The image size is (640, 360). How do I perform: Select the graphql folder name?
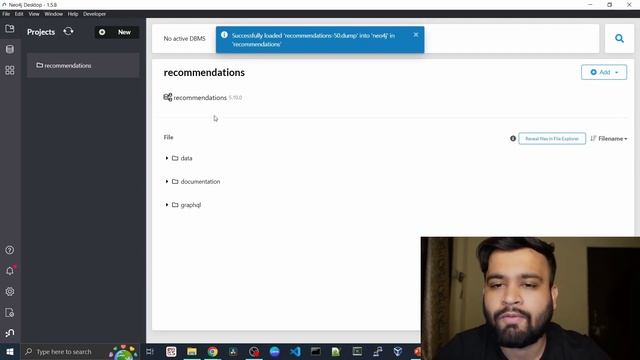point(191,205)
